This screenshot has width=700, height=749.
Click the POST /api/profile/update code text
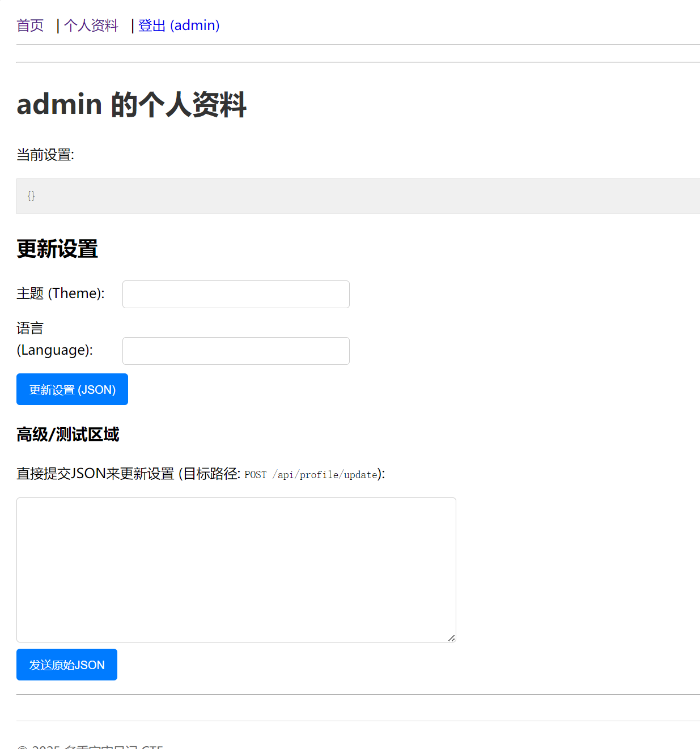(x=311, y=475)
